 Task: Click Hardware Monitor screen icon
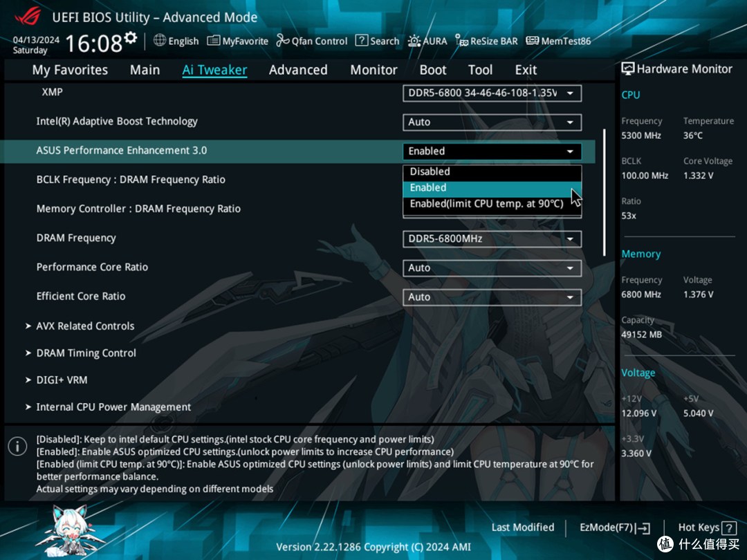[x=628, y=69]
